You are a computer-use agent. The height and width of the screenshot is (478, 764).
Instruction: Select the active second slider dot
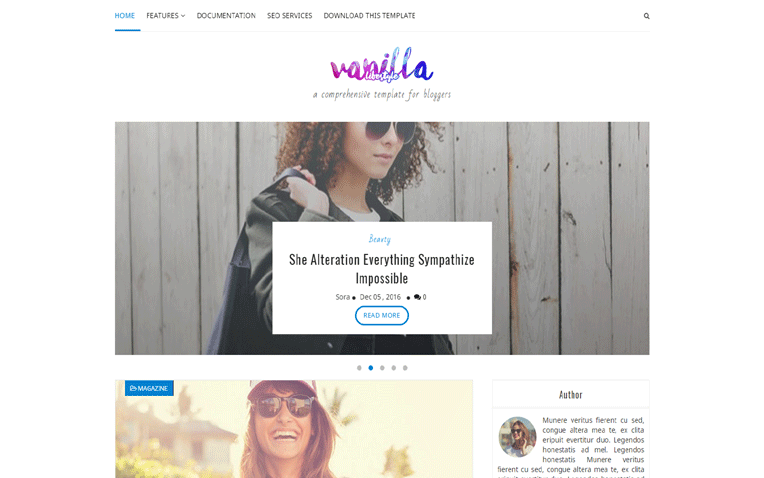[x=371, y=368]
